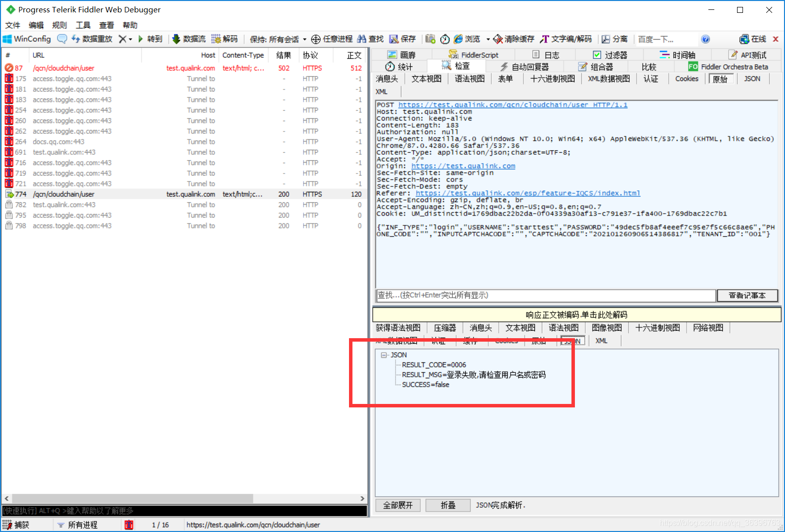
Task: Select request Cookies tab
Action: click(687, 79)
